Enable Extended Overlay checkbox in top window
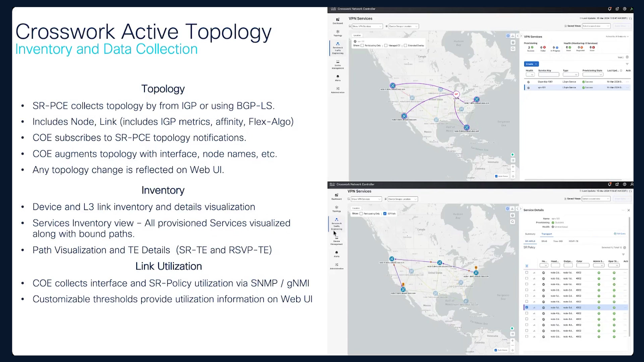The width and height of the screenshot is (644, 362). point(406,46)
